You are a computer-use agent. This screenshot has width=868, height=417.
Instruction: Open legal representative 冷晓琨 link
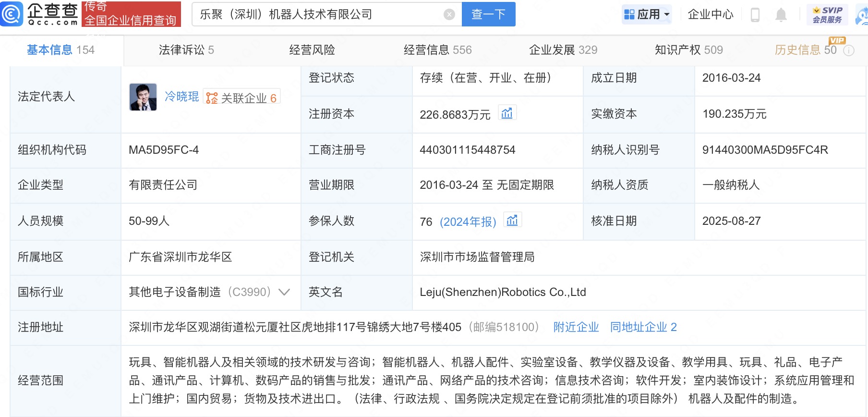click(x=181, y=97)
